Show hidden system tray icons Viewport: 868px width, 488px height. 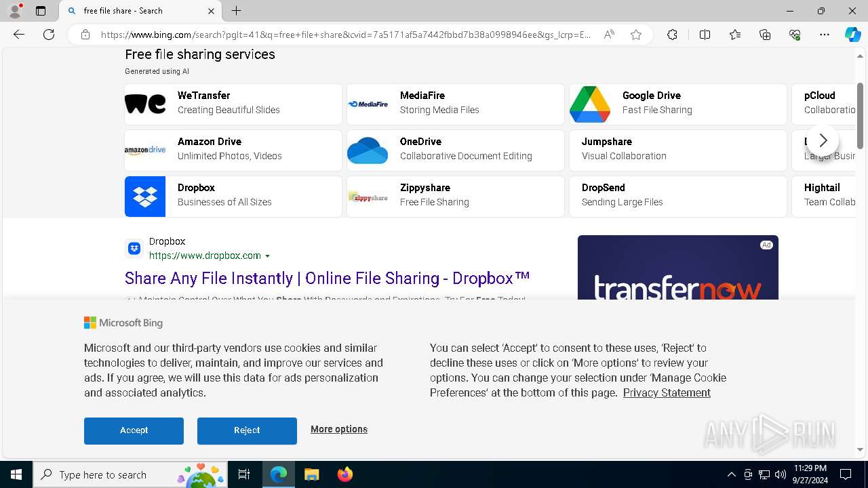(731, 474)
